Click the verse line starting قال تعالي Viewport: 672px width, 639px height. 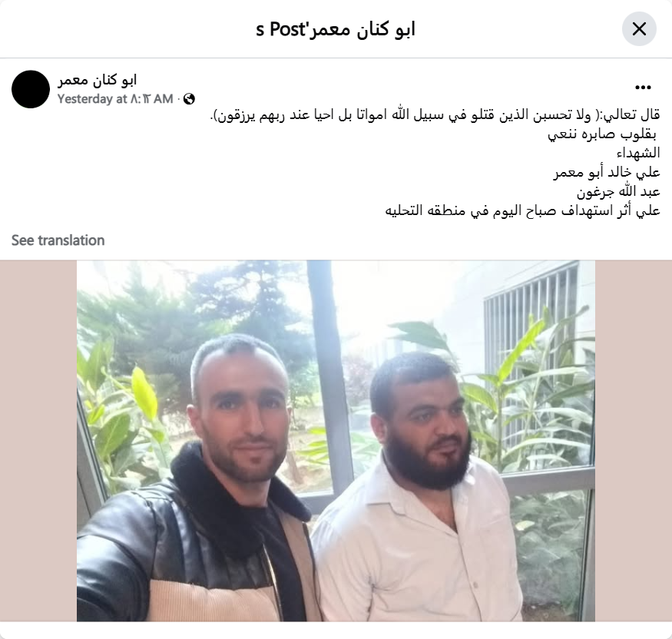435,115
